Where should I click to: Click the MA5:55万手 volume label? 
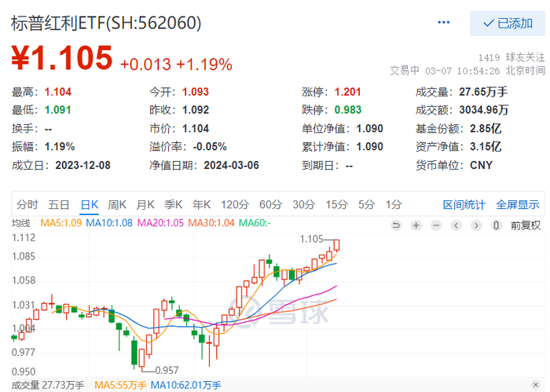pyautogui.click(x=120, y=386)
